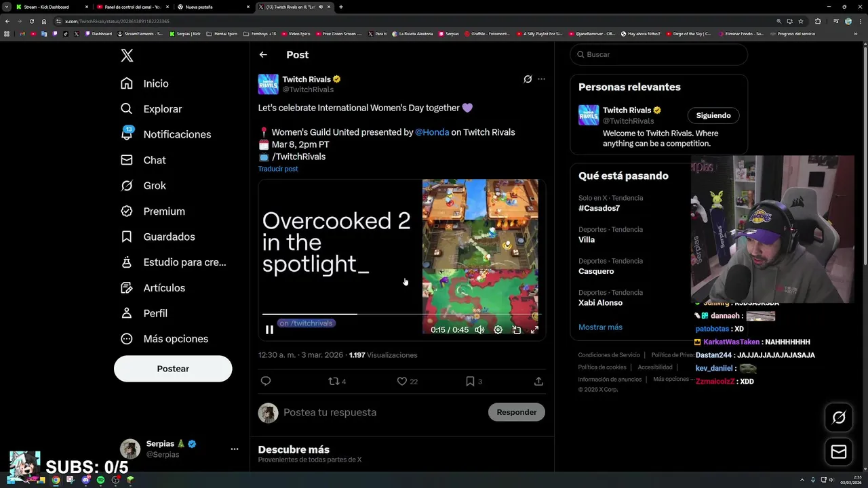Image resolution: width=868 pixels, height=488 pixels.
Task: Like the post with 22 likes
Action: pyautogui.click(x=407, y=382)
